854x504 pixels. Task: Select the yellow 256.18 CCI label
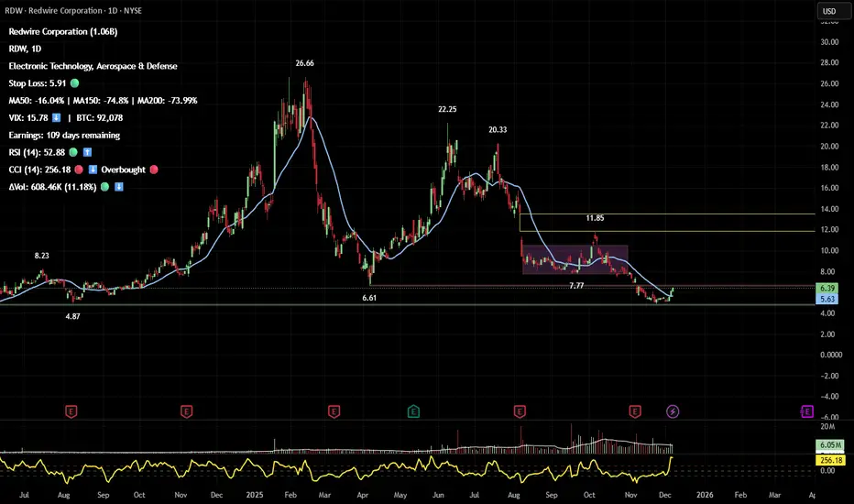tap(830, 460)
